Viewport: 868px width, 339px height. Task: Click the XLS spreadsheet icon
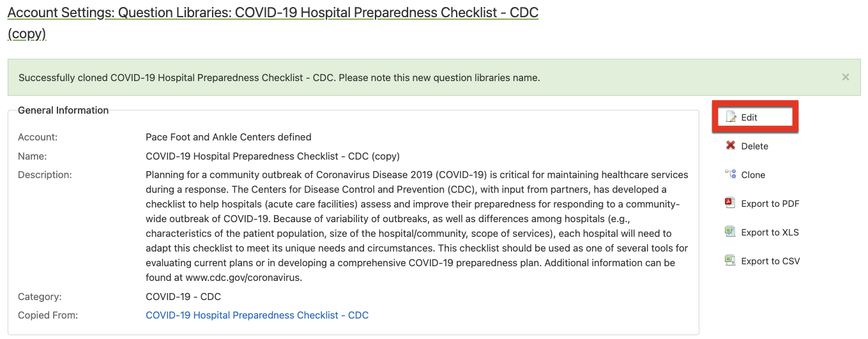click(x=731, y=232)
